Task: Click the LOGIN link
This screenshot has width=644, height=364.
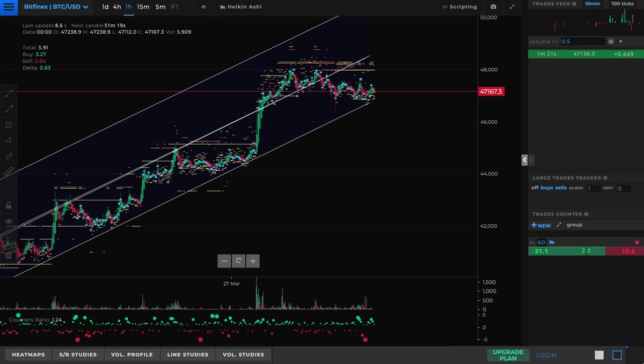Action: pyautogui.click(x=546, y=355)
